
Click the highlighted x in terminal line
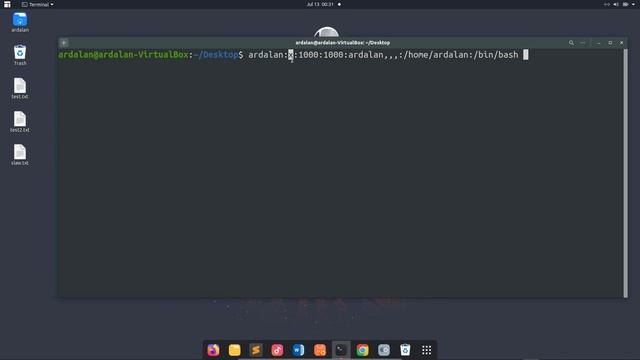click(x=291, y=55)
